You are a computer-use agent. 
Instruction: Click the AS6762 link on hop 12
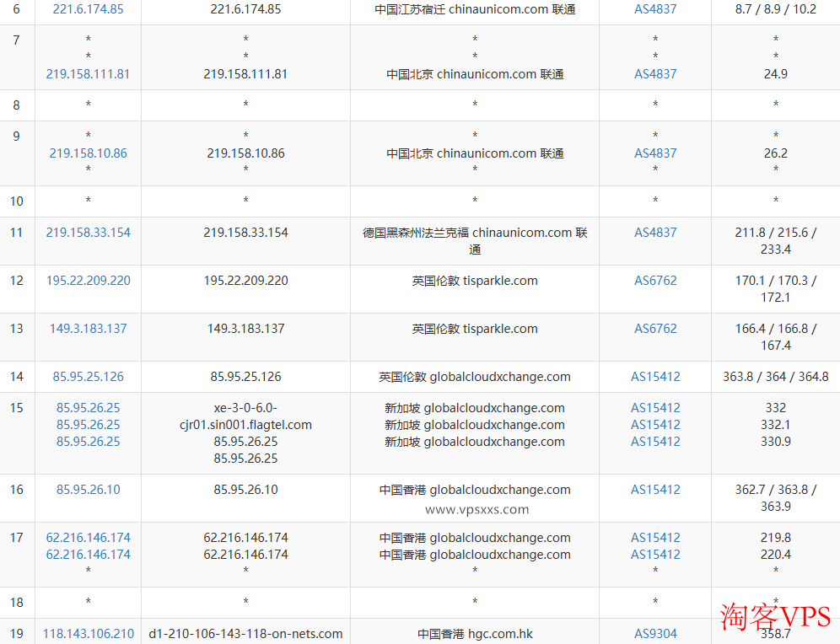pos(655,280)
